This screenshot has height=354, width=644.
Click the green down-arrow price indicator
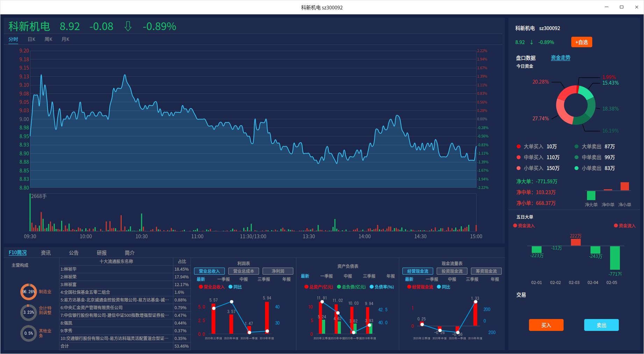pos(128,26)
